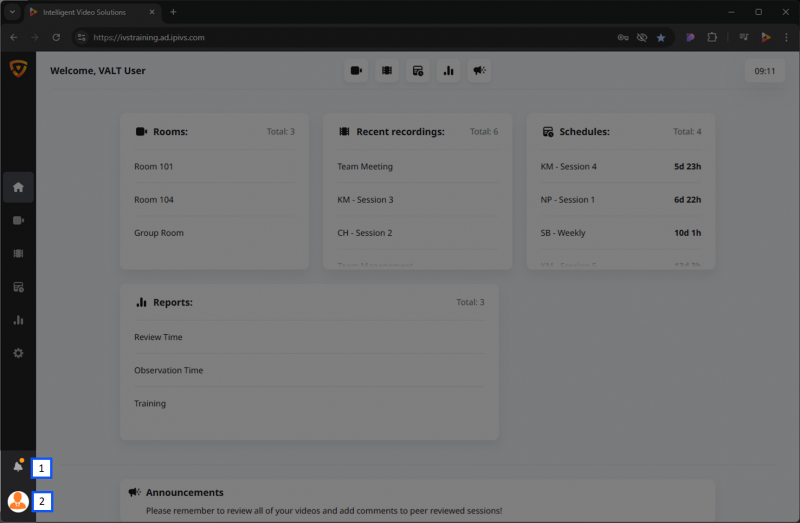Open the Review film icon in sidebar
Image resolution: width=800 pixels, height=523 pixels.
(18, 254)
